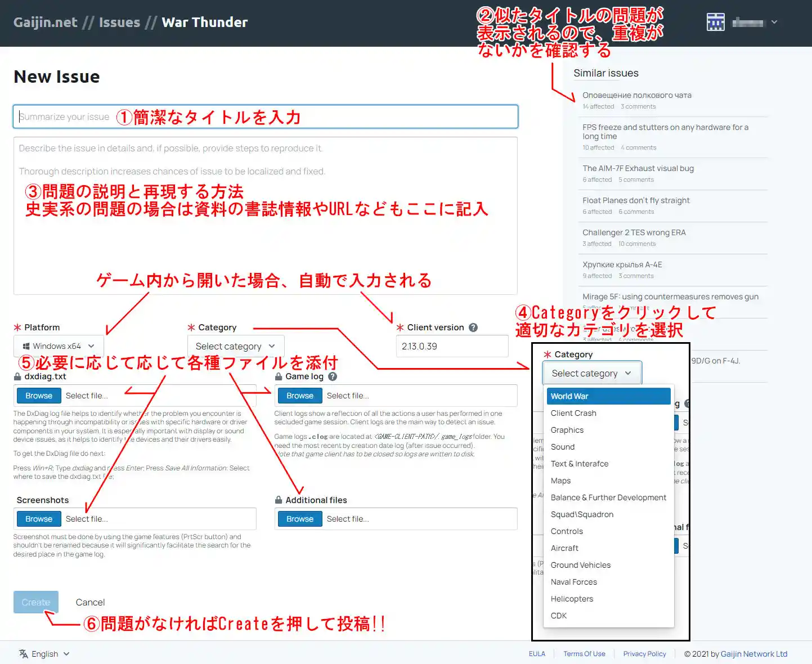
Task: Select World War category option
Action: click(609, 396)
